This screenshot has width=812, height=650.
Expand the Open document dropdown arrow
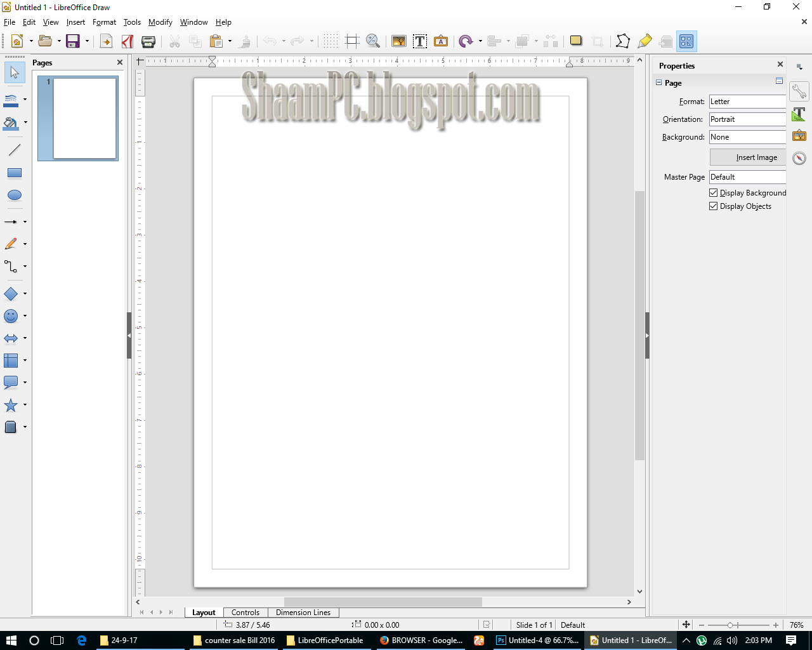point(59,41)
